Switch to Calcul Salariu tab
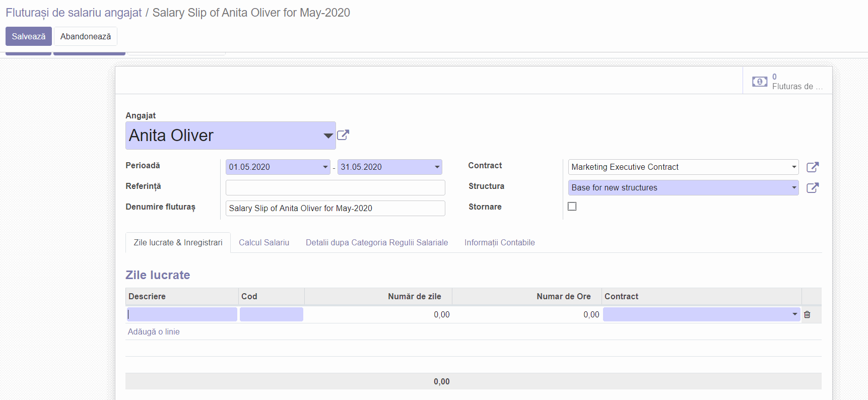 [x=264, y=243]
